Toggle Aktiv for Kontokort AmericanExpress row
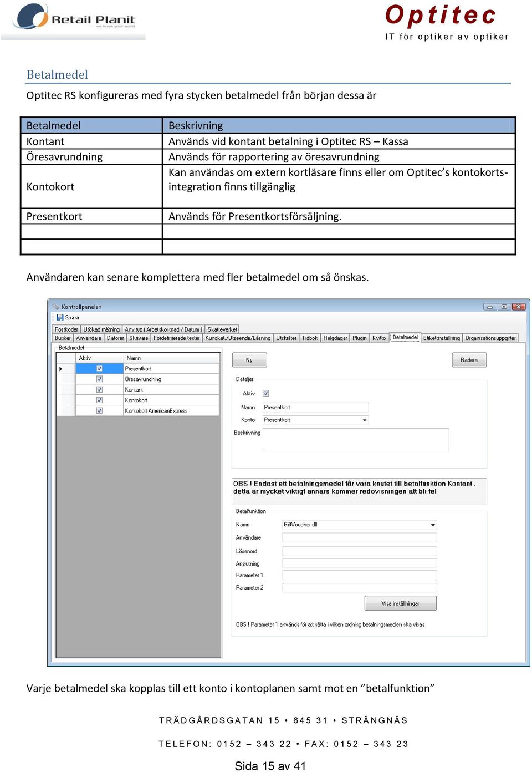The width and height of the screenshot is (532, 772). point(99,410)
